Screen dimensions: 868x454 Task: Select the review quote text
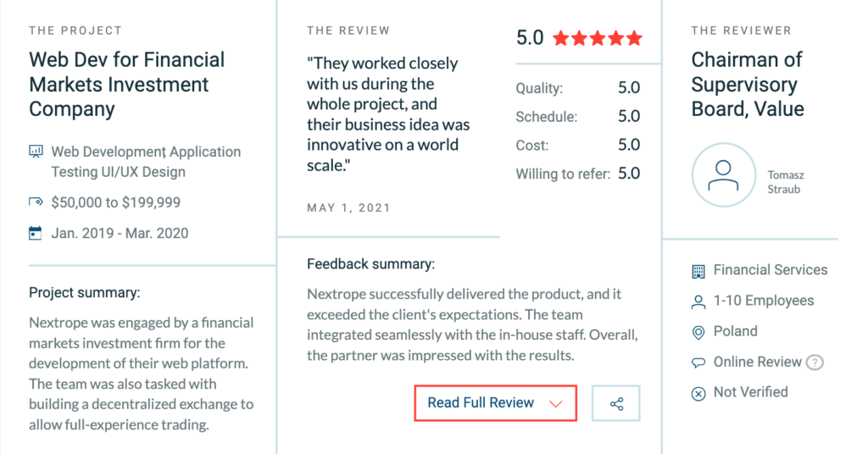(x=388, y=114)
